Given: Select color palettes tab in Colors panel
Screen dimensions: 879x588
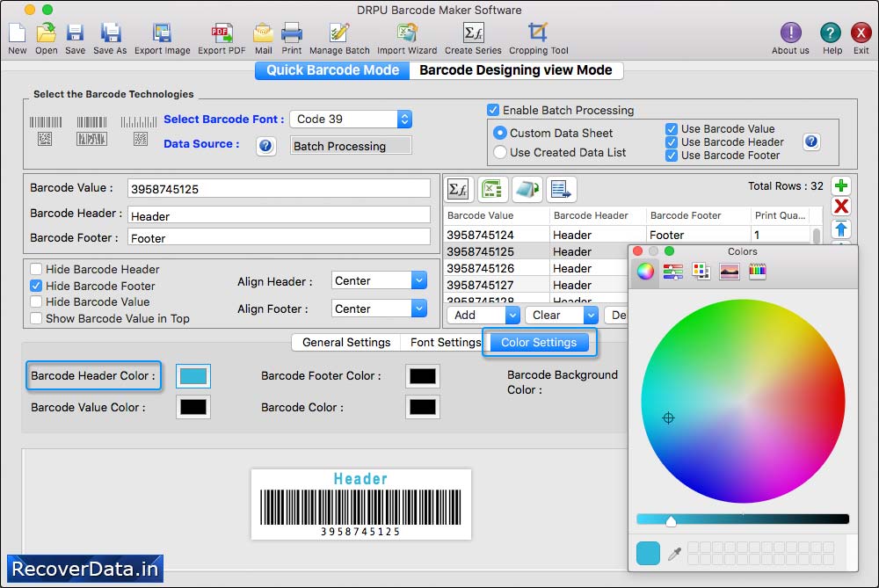Looking at the screenshot, I should pos(701,272).
